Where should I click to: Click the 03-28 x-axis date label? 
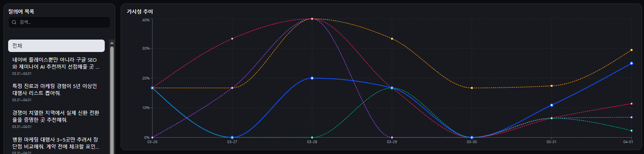click(312, 142)
